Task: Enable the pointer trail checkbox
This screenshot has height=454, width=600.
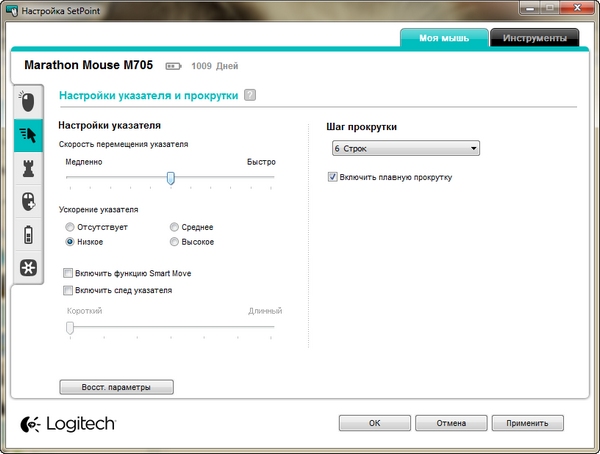Action: coord(67,290)
